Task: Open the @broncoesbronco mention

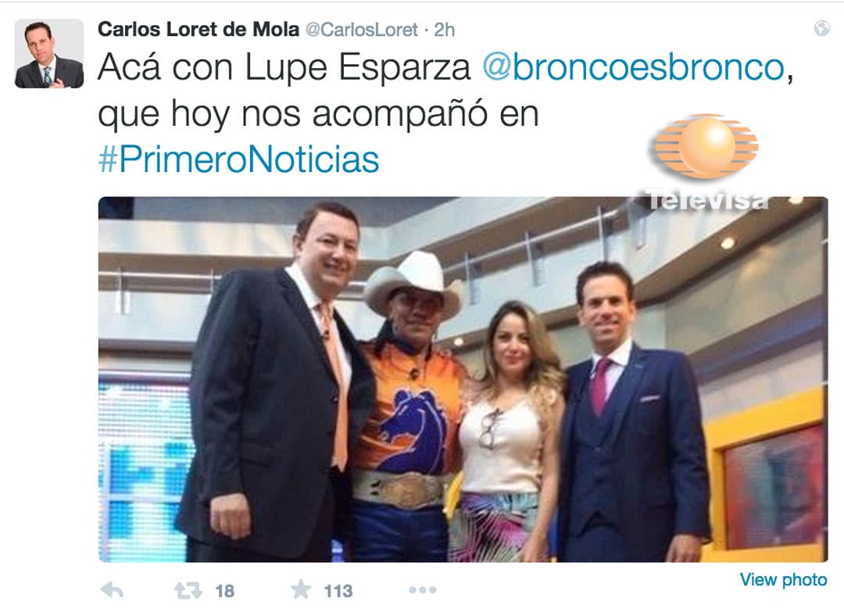Action: pos(633,68)
